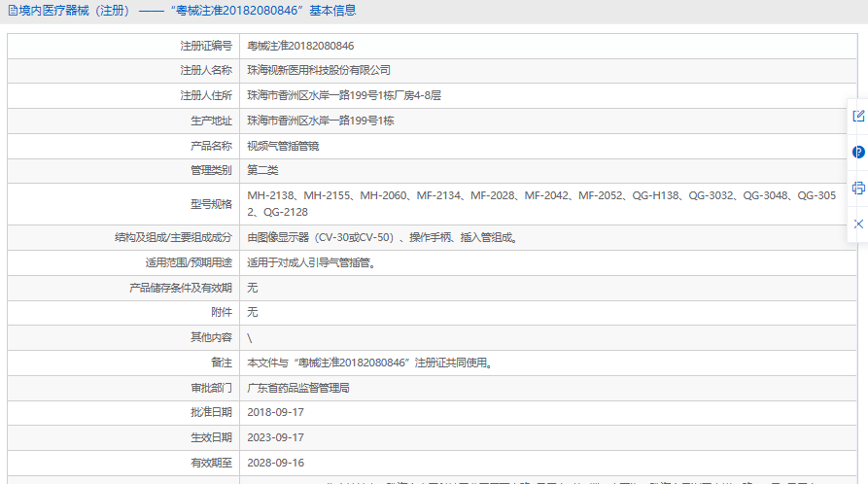Click the 注册人住所 label cell
This screenshot has width=868, height=484.
point(122,95)
